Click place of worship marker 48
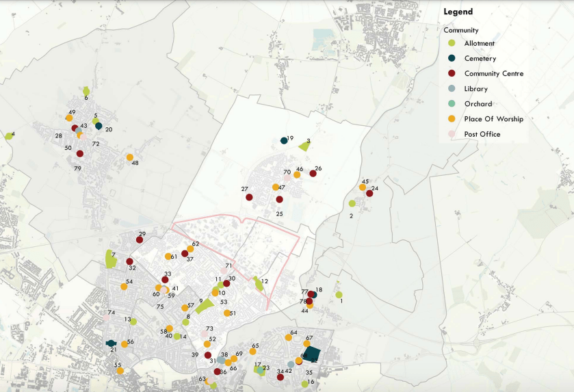This screenshot has height=392, width=574. (x=129, y=157)
